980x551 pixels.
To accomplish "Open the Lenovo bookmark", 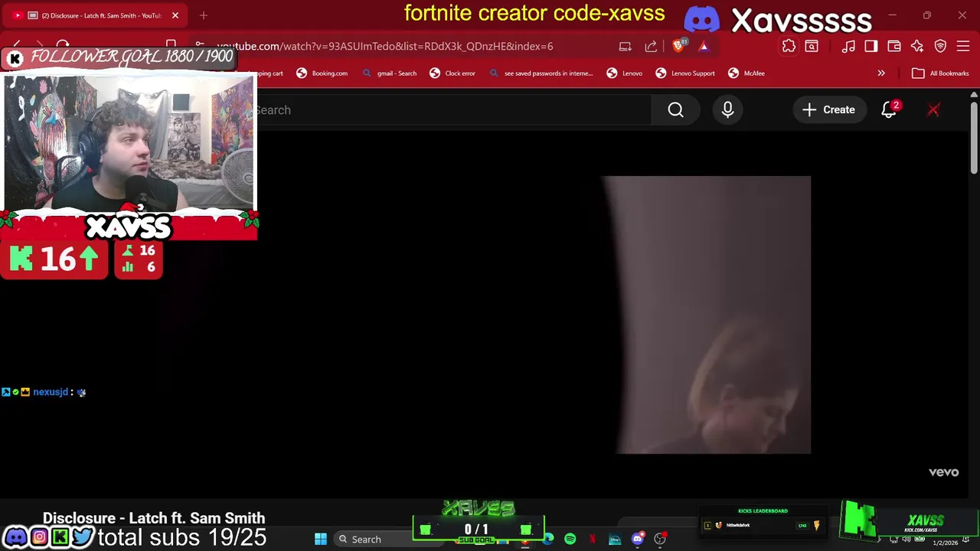I will point(625,73).
